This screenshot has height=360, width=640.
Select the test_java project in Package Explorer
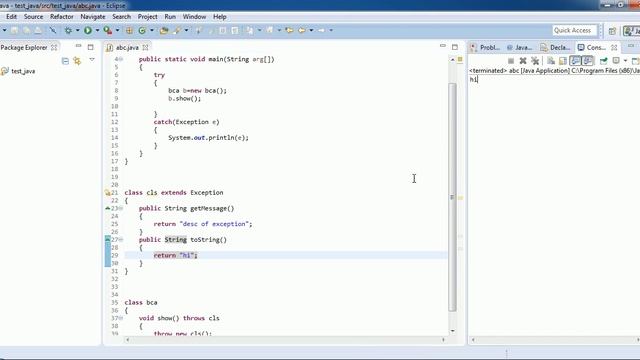19,71
